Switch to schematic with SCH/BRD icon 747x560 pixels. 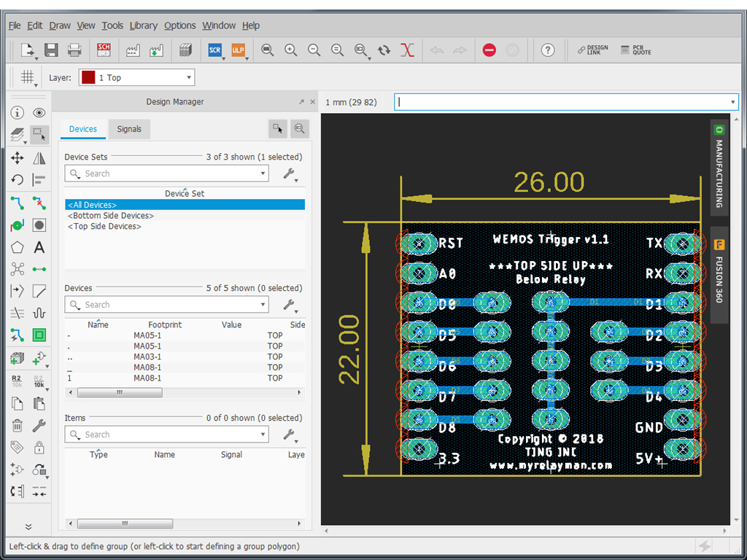(104, 50)
